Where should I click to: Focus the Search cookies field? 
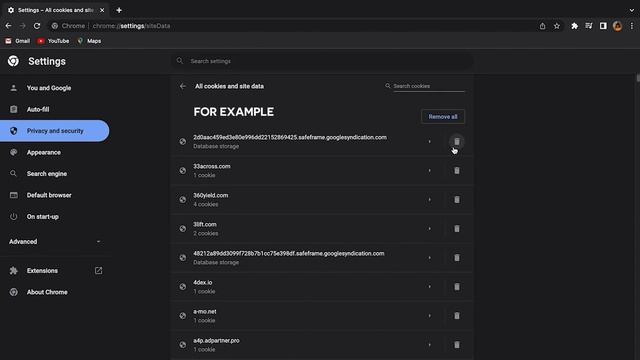[x=429, y=86]
